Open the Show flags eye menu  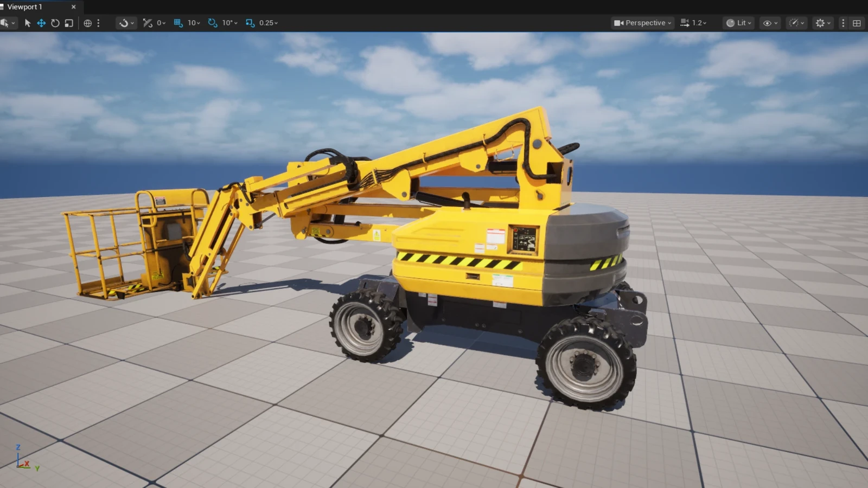(770, 23)
